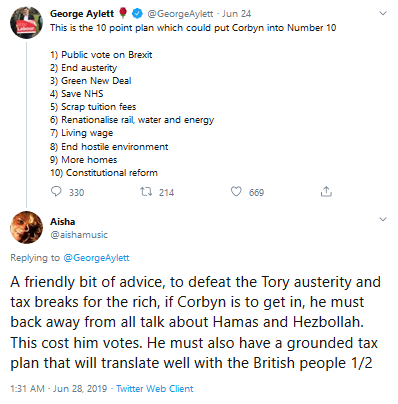The image size is (398, 404).
Task: Open the Aisha display name
Action: [x=63, y=222]
